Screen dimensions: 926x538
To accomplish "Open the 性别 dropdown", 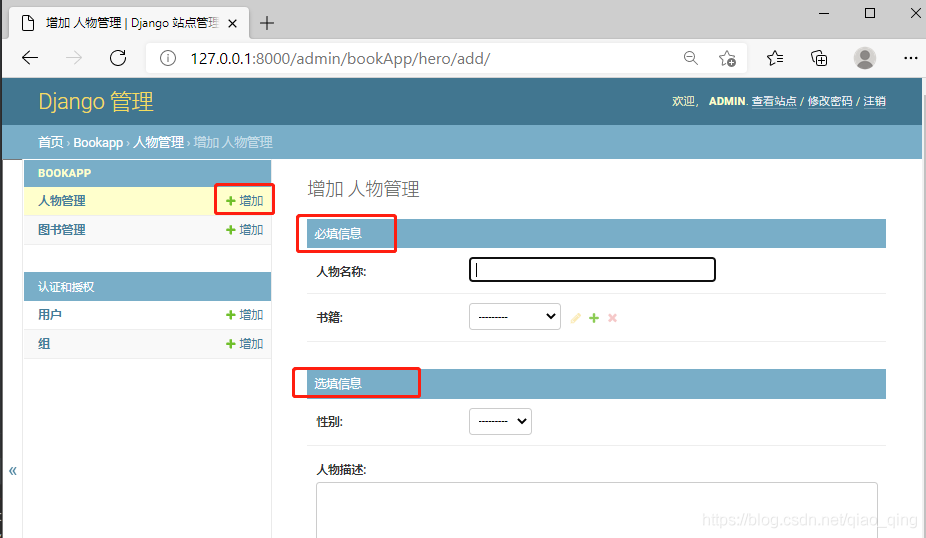I will click(x=500, y=422).
